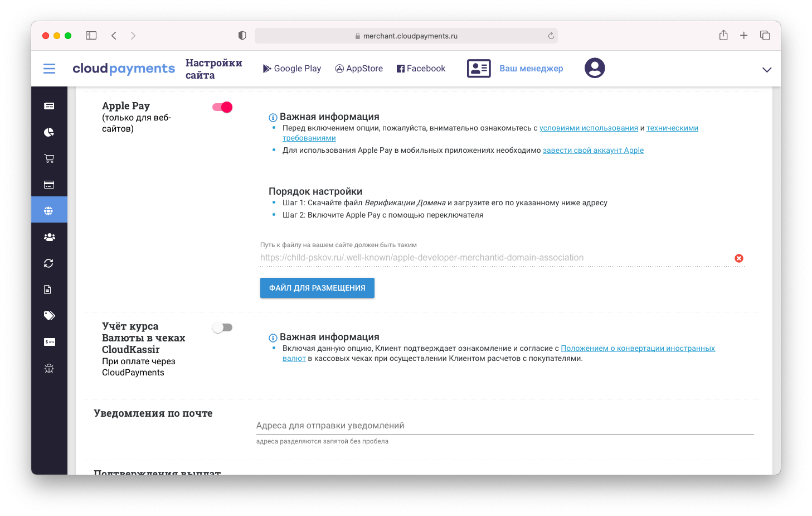Open the Ваш менеджер link

pyautogui.click(x=531, y=69)
